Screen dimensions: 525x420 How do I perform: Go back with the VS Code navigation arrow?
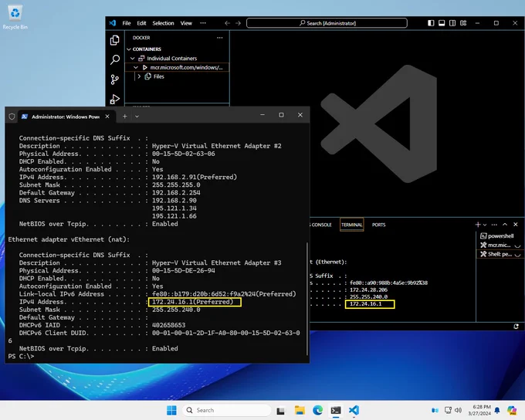(x=227, y=23)
